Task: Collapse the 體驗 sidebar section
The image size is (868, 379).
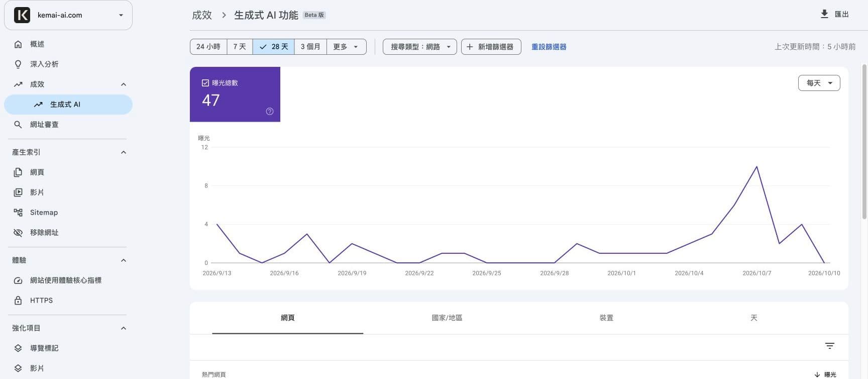Action: point(124,260)
